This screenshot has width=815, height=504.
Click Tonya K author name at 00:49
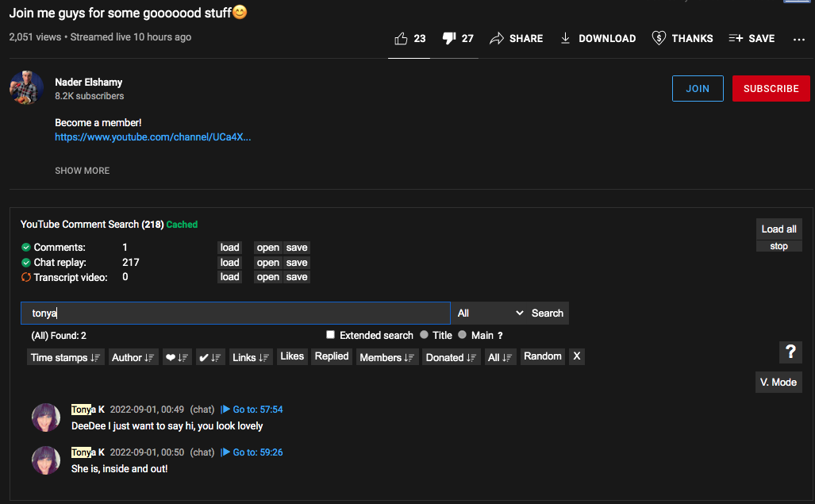coord(88,410)
